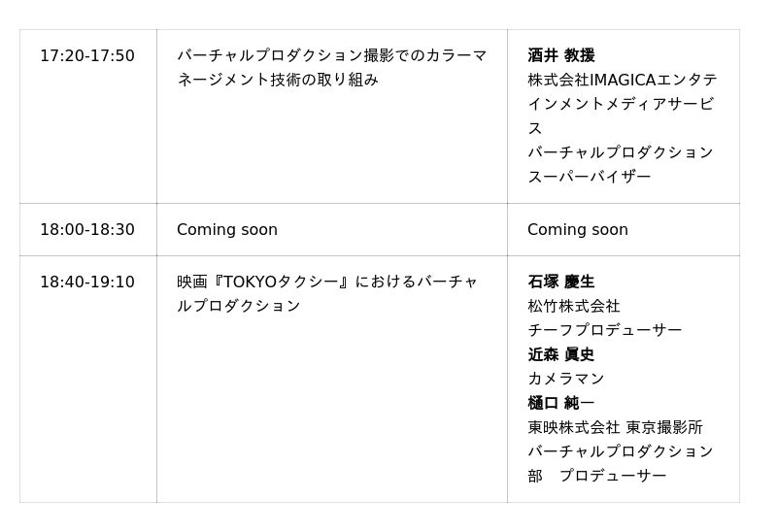777x532 pixels.
Task: Click Coming soon in the speaker column
Action: pyautogui.click(x=578, y=230)
